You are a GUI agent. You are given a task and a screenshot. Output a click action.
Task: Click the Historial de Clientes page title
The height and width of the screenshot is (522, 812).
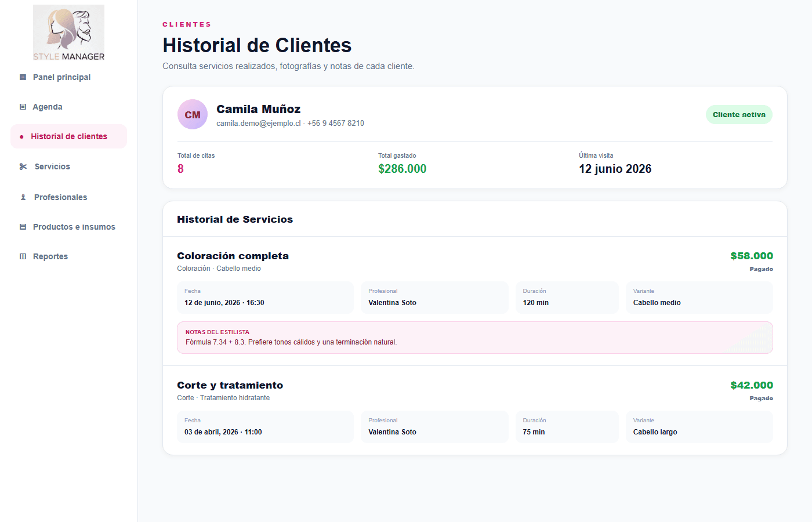pyautogui.click(x=257, y=45)
